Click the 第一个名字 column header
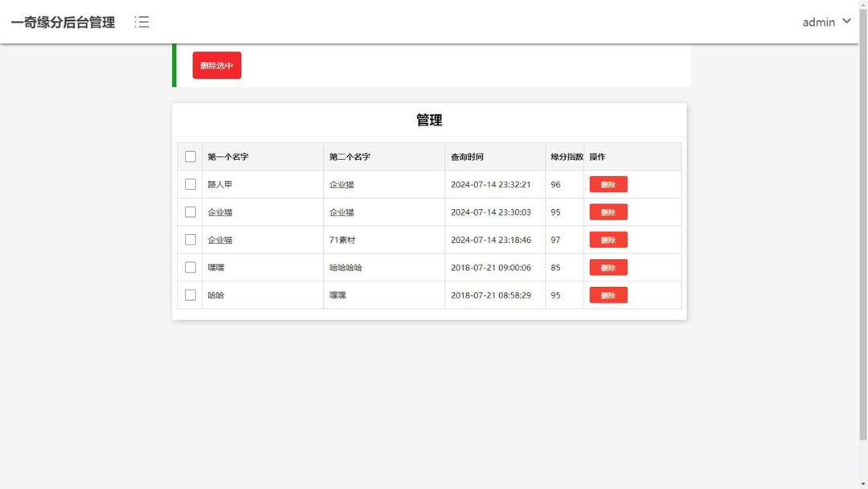Image resolution: width=868 pixels, height=489 pixels. 228,157
